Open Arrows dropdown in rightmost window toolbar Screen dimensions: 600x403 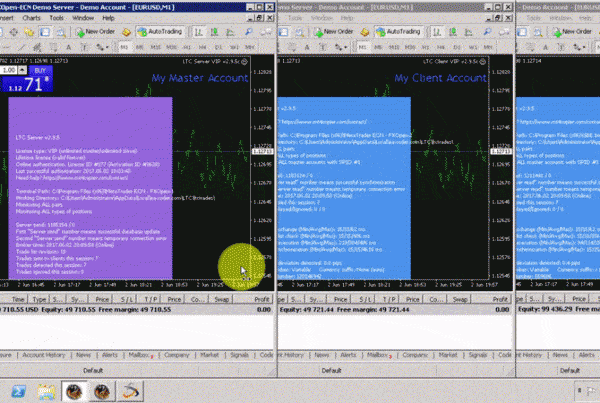[x=579, y=47]
